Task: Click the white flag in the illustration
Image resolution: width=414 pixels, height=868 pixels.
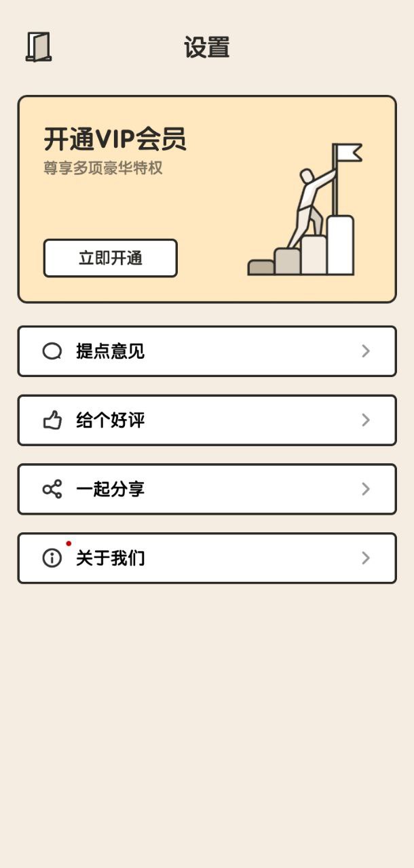Action: click(350, 153)
